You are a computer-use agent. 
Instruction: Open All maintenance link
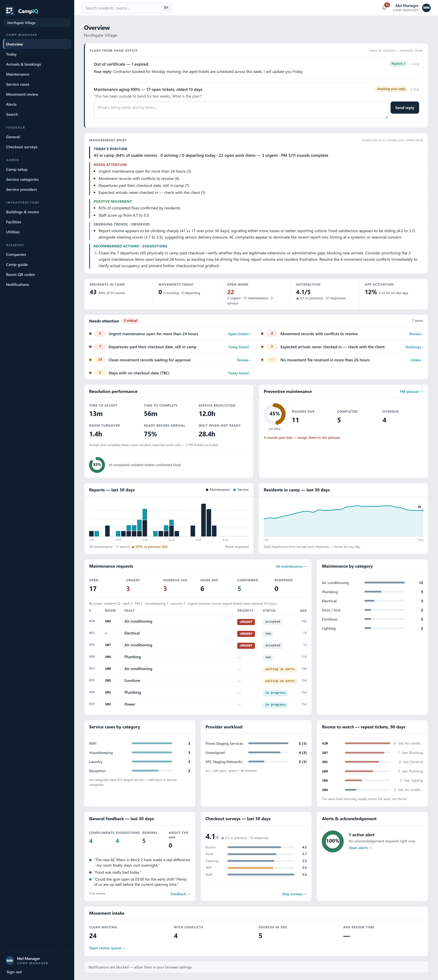click(291, 566)
